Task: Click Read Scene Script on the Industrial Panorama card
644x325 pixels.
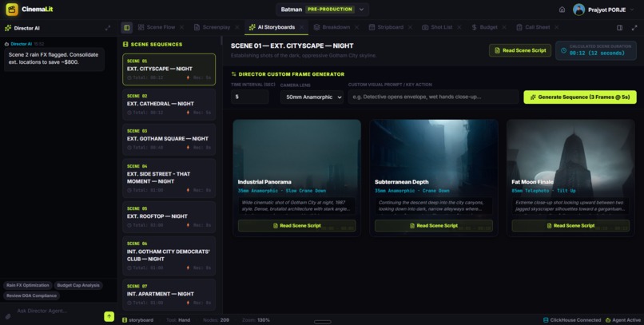Action: pos(297,226)
